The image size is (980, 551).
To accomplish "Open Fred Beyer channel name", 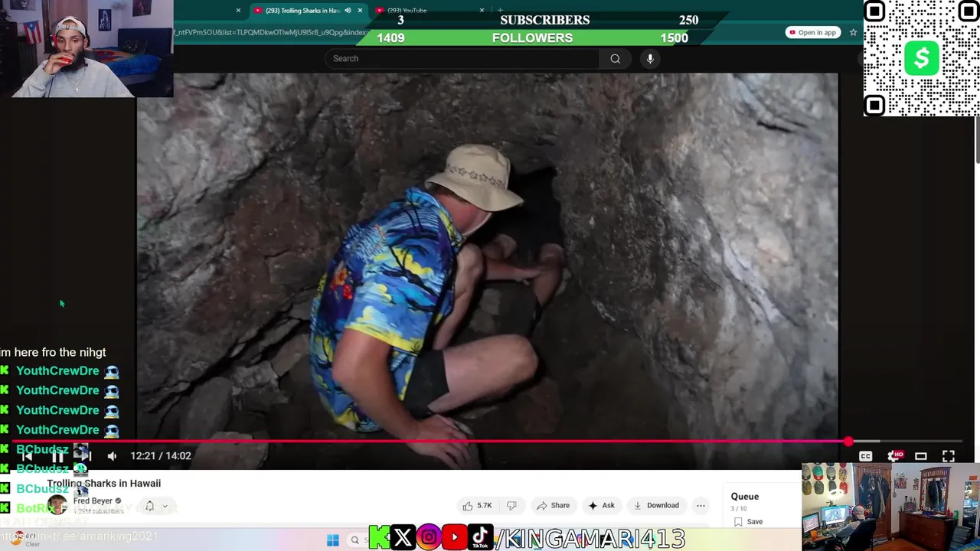I will (x=93, y=501).
